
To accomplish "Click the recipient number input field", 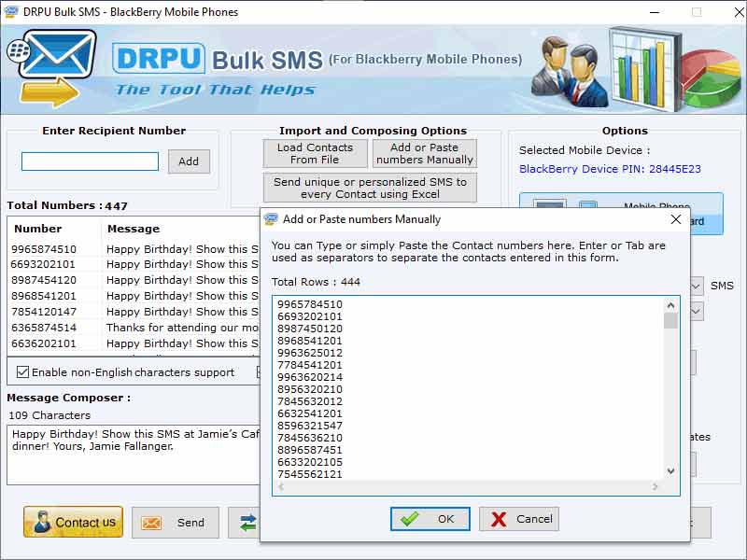I will (90, 161).
